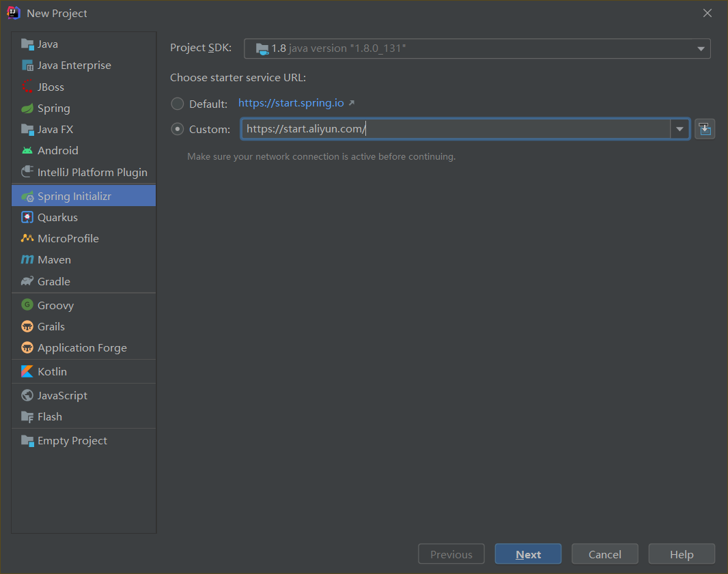Viewport: 728px width, 574px height.
Task: Select the Groovy green circle icon
Action: (x=27, y=305)
